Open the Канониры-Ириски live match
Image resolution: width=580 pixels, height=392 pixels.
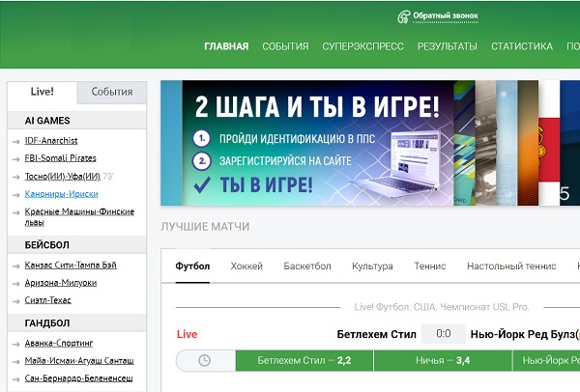pos(62,194)
